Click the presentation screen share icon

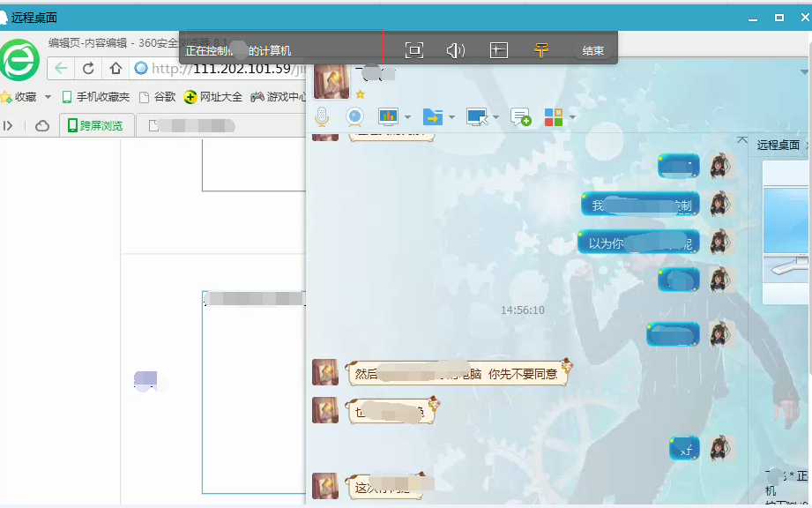pos(389,117)
